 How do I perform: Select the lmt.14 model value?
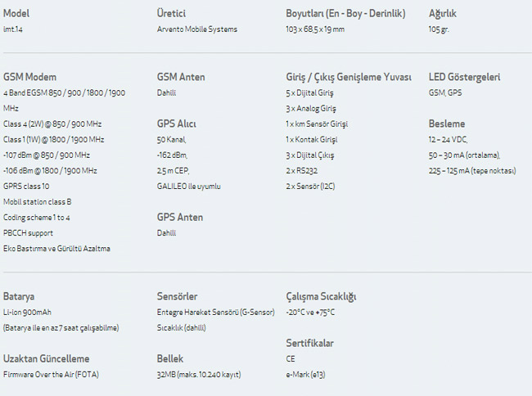click(13, 29)
